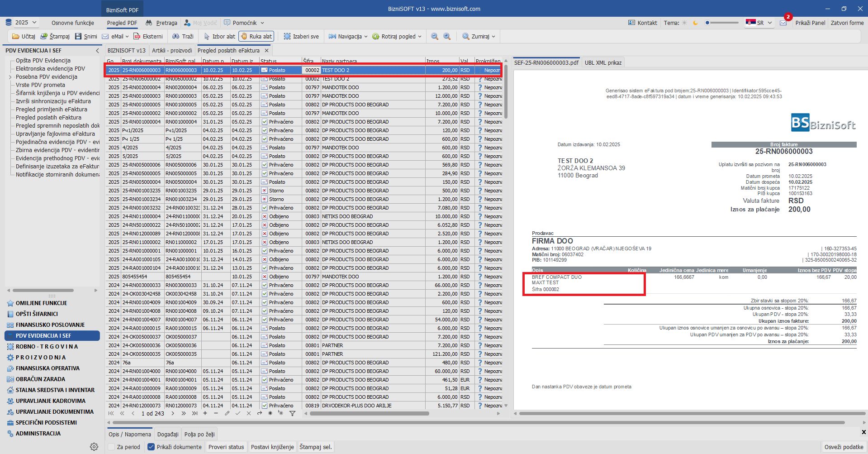Click the Proveri status button
The width and height of the screenshot is (868, 454).
pyautogui.click(x=226, y=447)
